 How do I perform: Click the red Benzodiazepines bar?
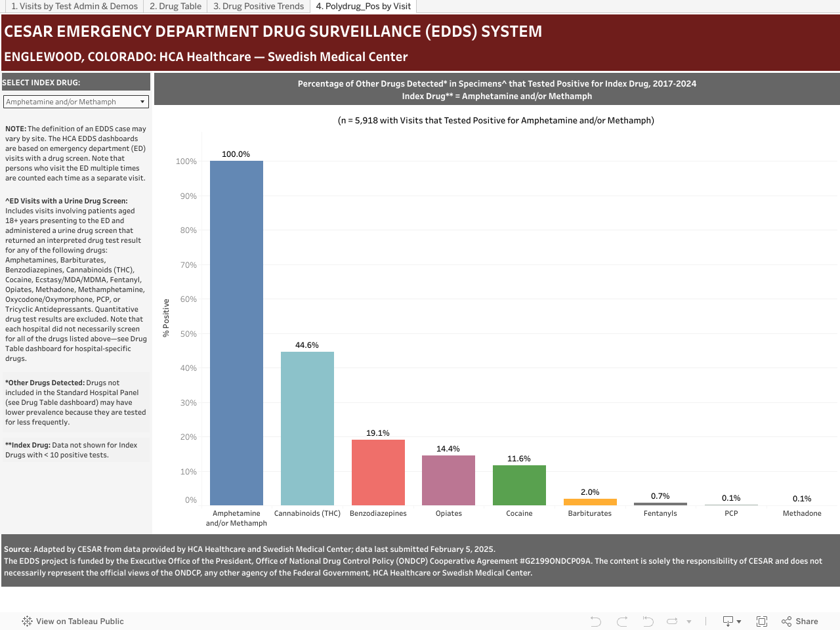pyautogui.click(x=378, y=472)
